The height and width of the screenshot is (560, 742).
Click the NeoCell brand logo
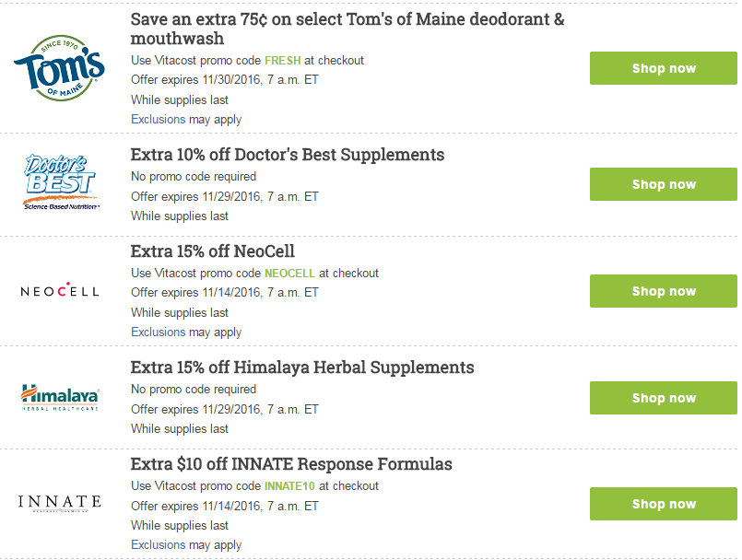60,291
